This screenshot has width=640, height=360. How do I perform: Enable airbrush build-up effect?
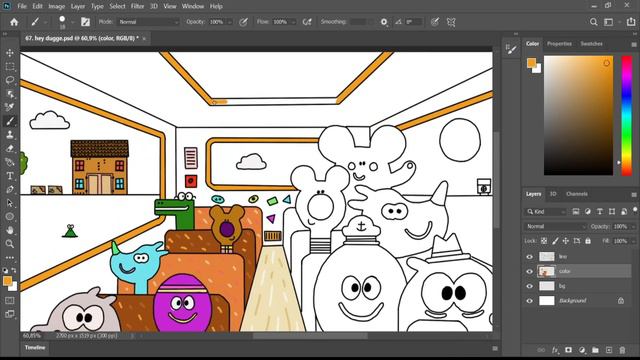tap(307, 22)
